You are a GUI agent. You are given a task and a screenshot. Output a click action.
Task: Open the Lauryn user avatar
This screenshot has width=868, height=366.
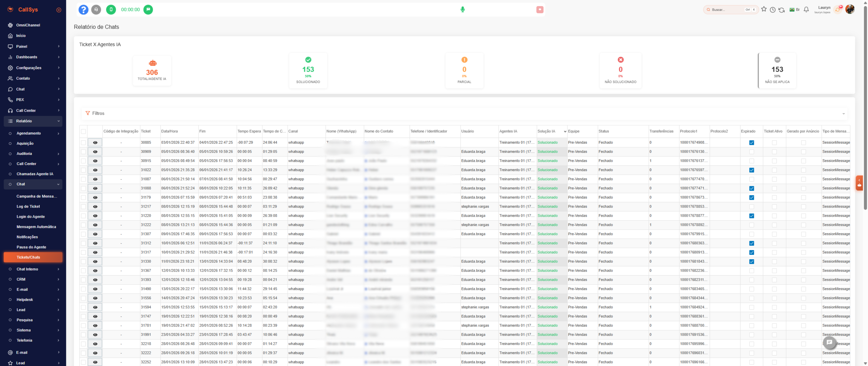(x=850, y=9)
